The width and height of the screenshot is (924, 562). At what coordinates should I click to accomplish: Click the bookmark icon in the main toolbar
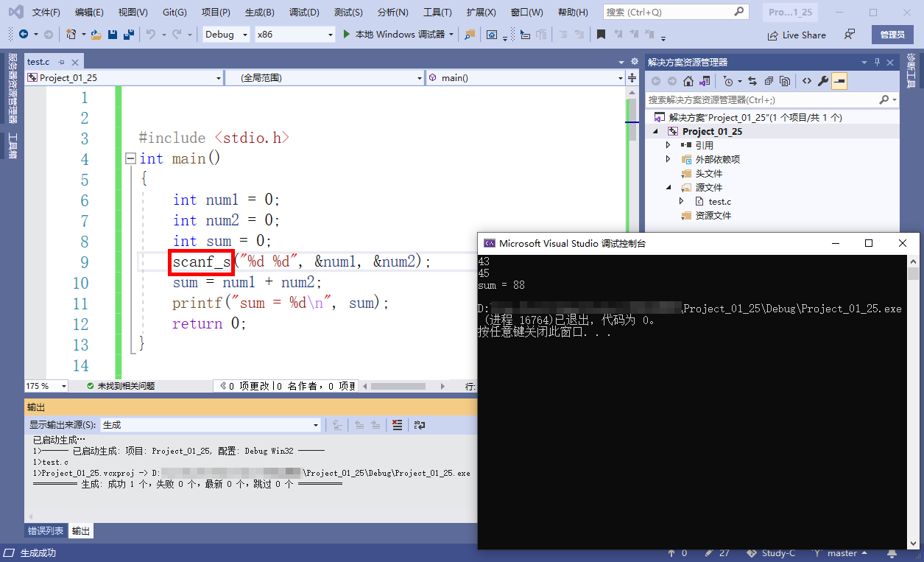point(601,35)
